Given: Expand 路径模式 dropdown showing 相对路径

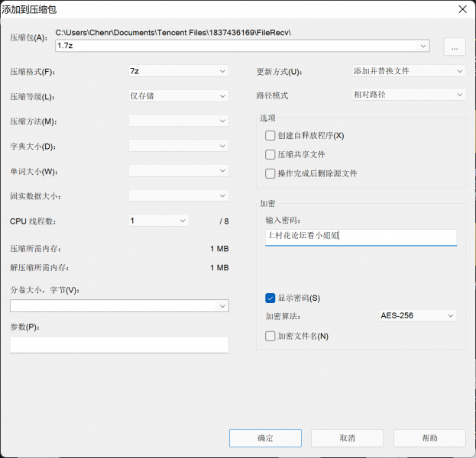Looking at the screenshot, I should [x=408, y=95].
